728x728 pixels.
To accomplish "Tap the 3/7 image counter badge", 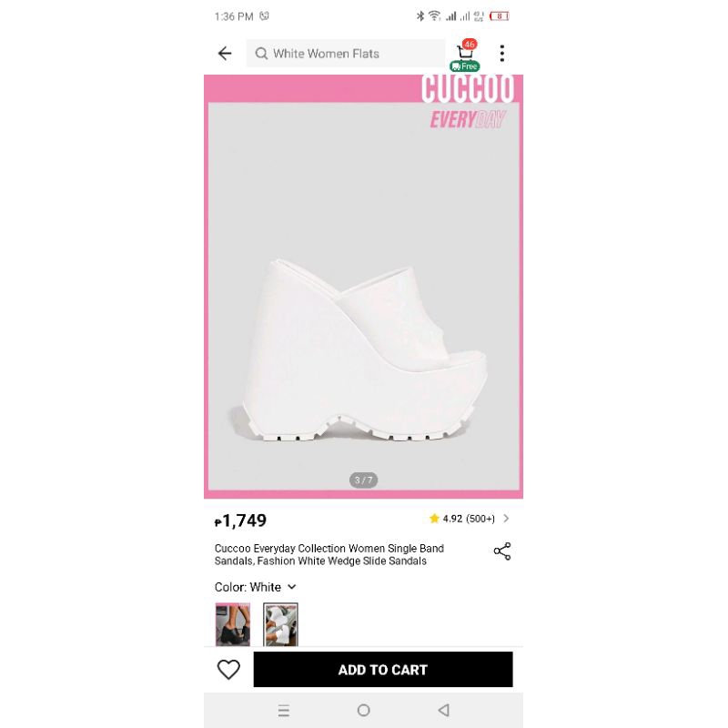I will (363, 480).
